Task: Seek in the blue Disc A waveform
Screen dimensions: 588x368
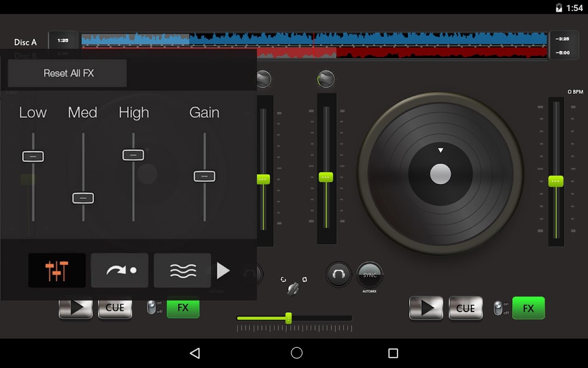Action: pyautogui.click(x=314, y=39)
